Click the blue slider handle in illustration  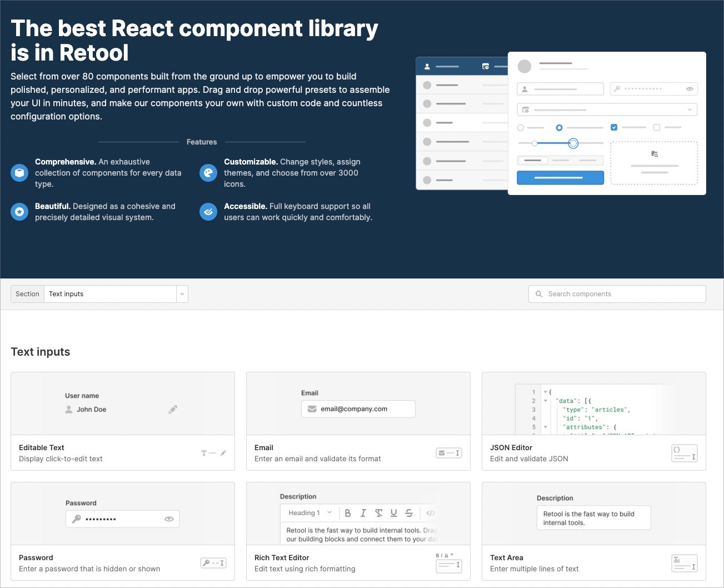coord(573,143)
